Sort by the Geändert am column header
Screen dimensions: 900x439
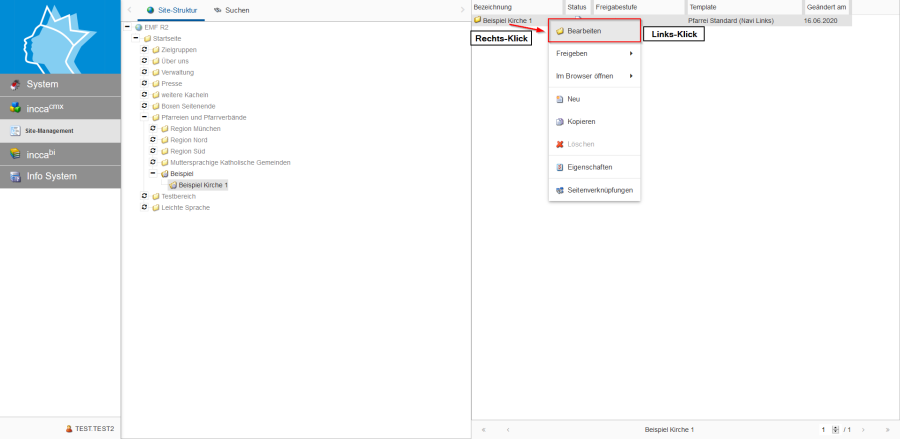826,7
